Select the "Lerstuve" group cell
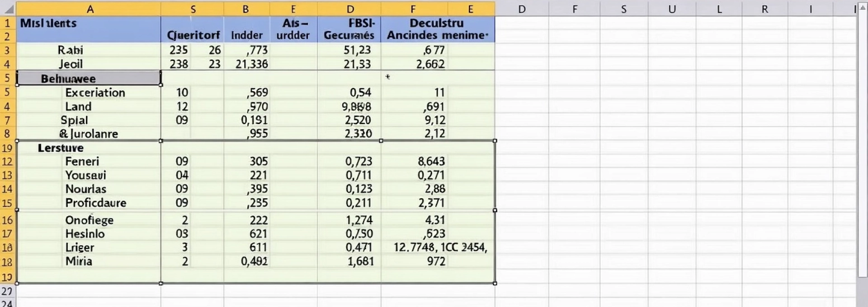 [x=89, y=148]
